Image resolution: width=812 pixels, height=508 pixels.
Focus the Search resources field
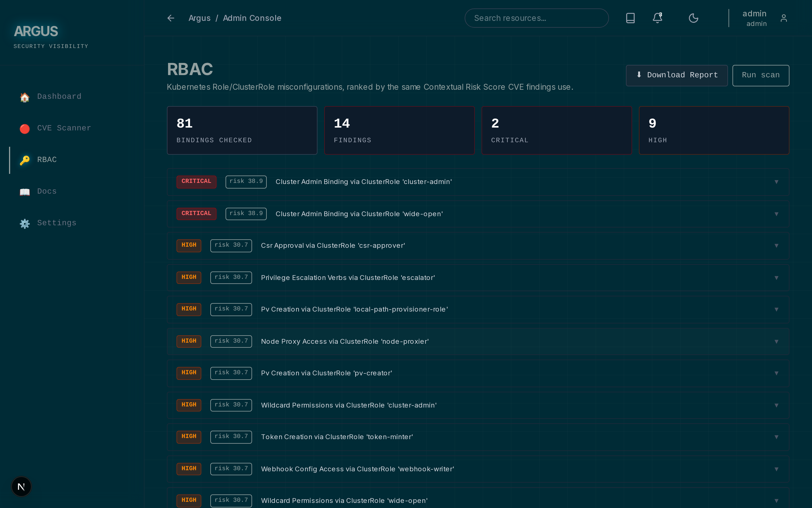(536, 18)
